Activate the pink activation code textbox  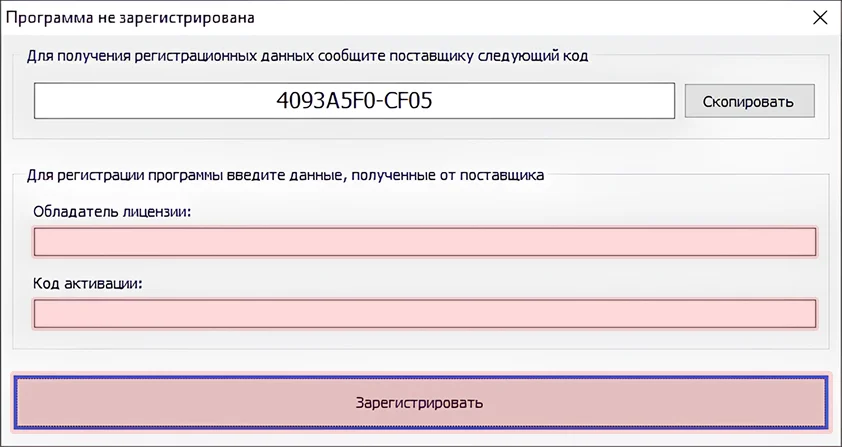pos(425,314)
